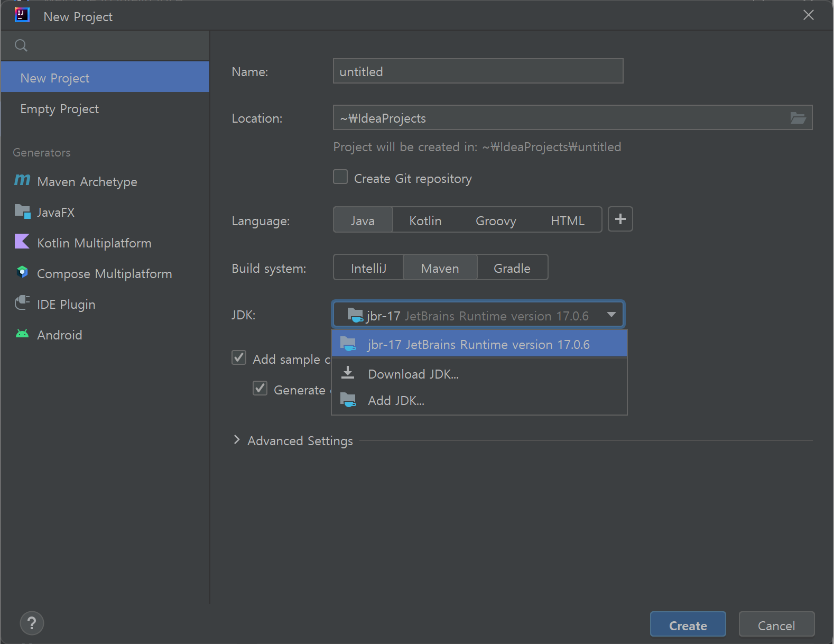Click the IntelliJ IDEA logo in title bar
The height and width of the screenshot is (644, 834).
pyautogui.click(x=22, y=15)
